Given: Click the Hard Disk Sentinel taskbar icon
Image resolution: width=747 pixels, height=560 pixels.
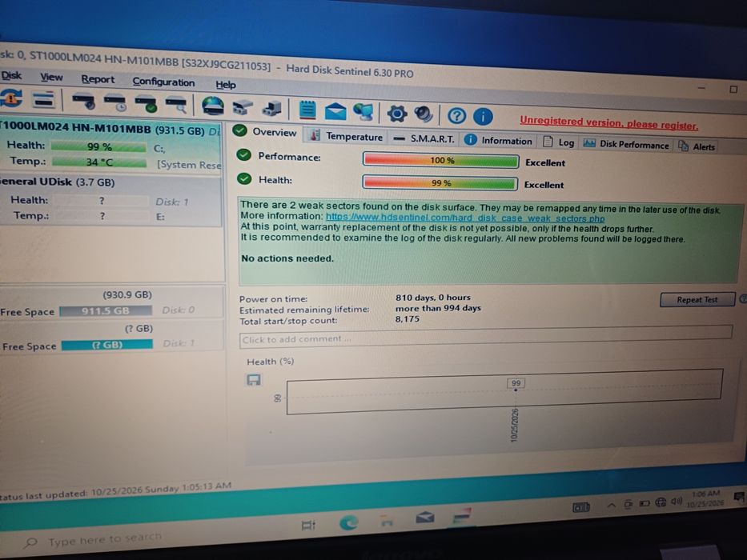Looking at the screenshot, I should (462, 516).
